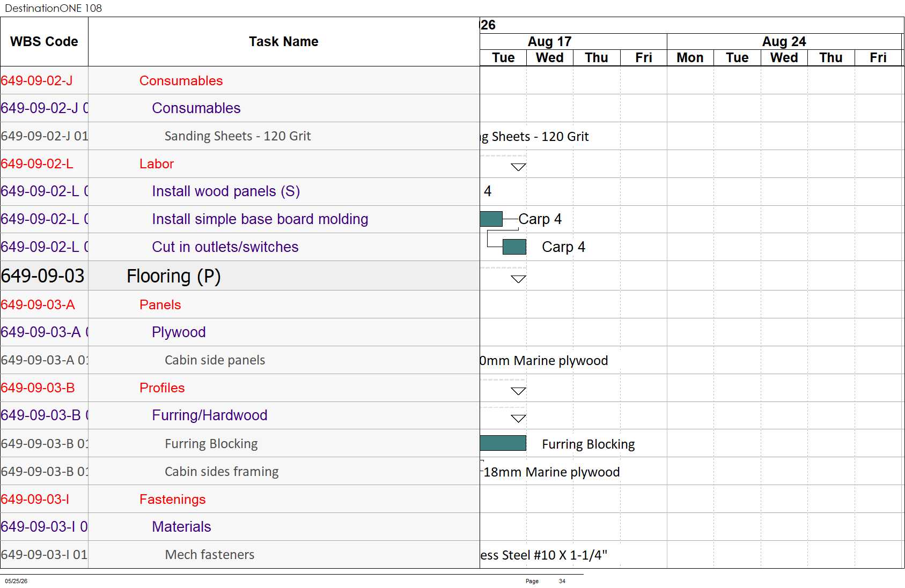Click the Thu day header under Aug 17

[597, 57]
